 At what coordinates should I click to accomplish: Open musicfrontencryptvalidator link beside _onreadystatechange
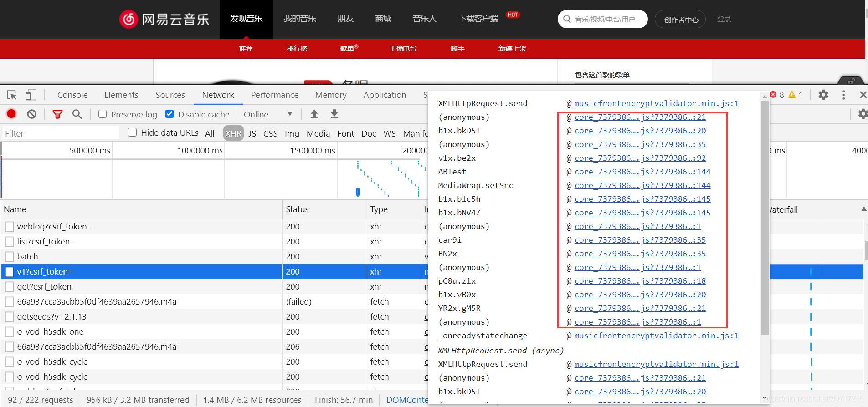click(656, 336)
